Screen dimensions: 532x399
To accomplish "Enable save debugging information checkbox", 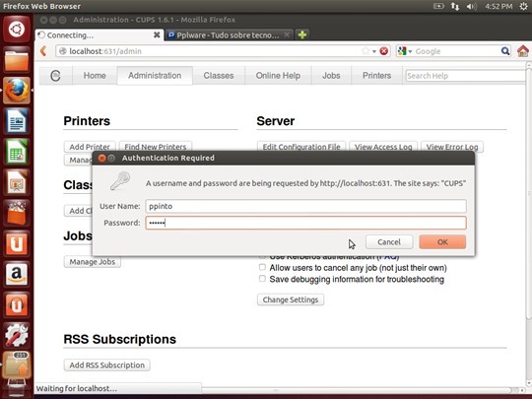I will coord(262,279).
